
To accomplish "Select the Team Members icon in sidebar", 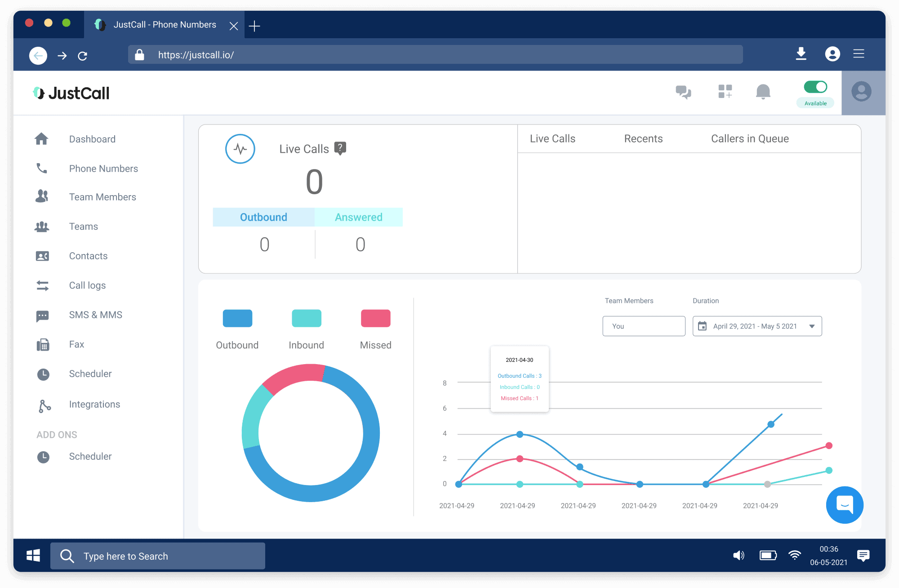I will click(x=42, y=196).
